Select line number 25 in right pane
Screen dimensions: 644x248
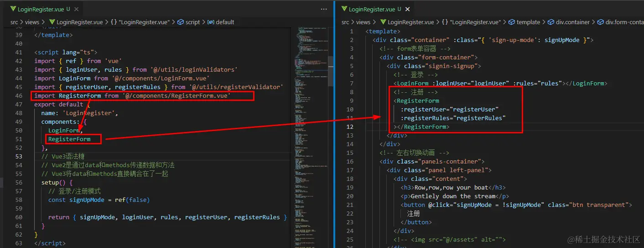(350, 239)
